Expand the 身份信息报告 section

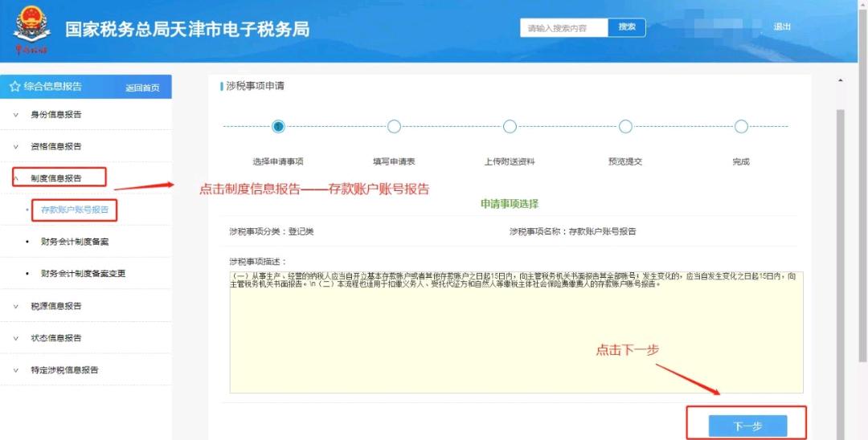coord(55,114)
